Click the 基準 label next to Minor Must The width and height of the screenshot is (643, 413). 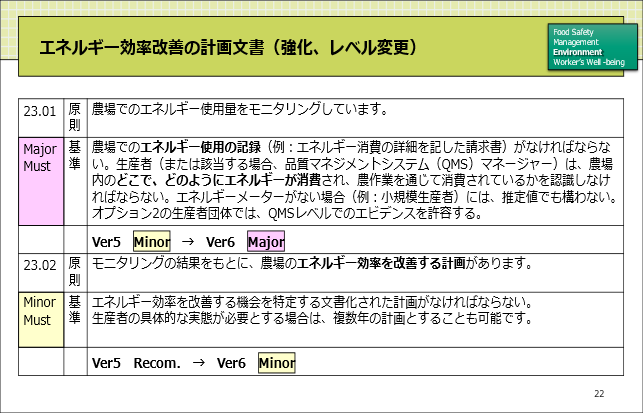click(75, 310)
